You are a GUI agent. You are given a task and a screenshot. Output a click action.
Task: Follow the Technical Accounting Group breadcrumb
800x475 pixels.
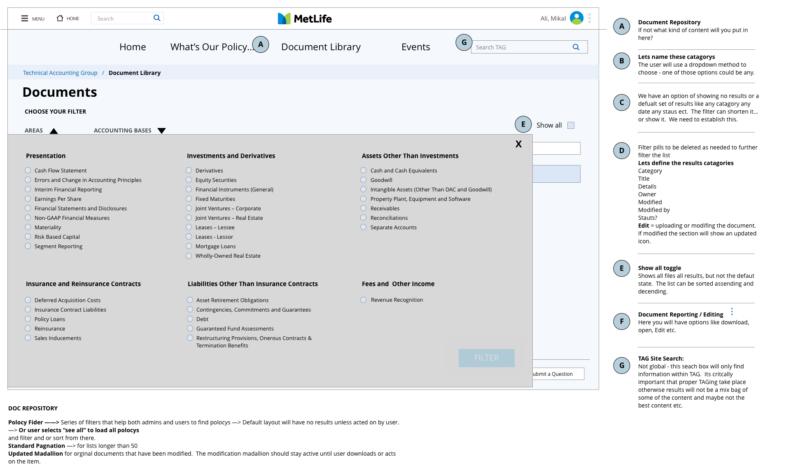[60, 73]
